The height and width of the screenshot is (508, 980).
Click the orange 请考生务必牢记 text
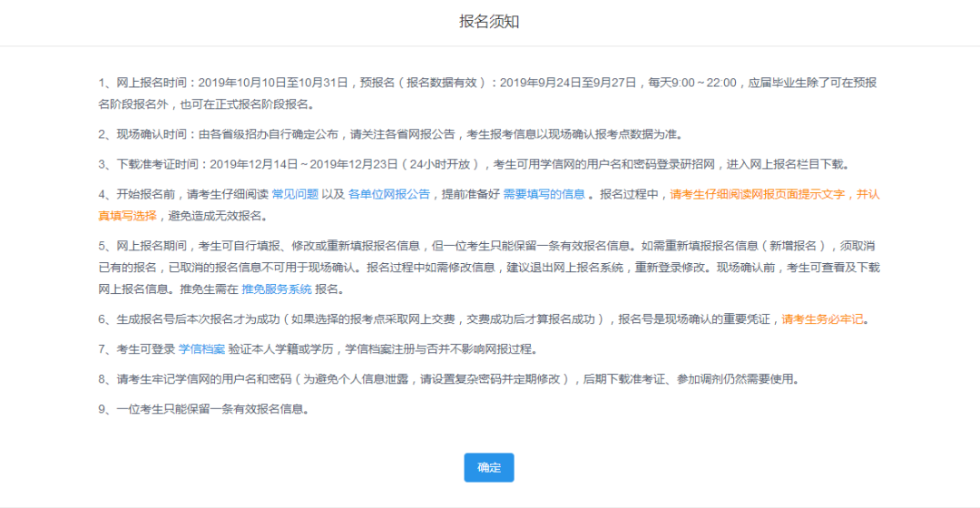[822, 319]
